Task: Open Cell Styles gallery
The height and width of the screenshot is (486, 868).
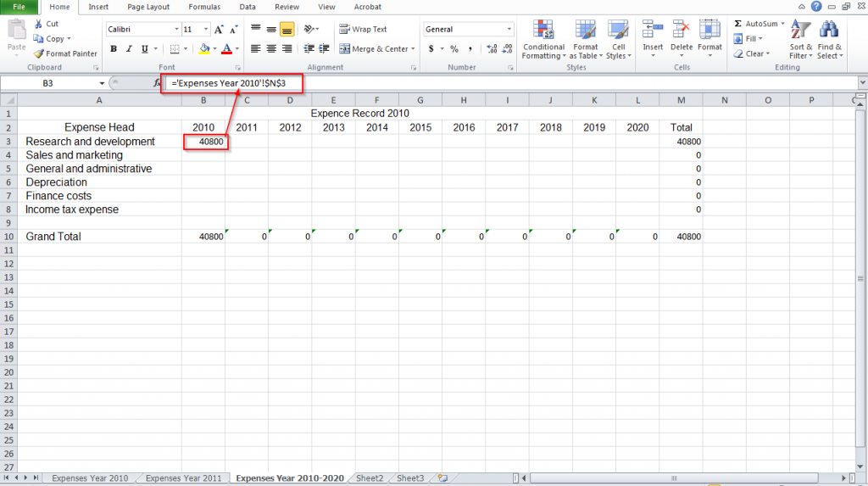Action: [x=618, y=39]
